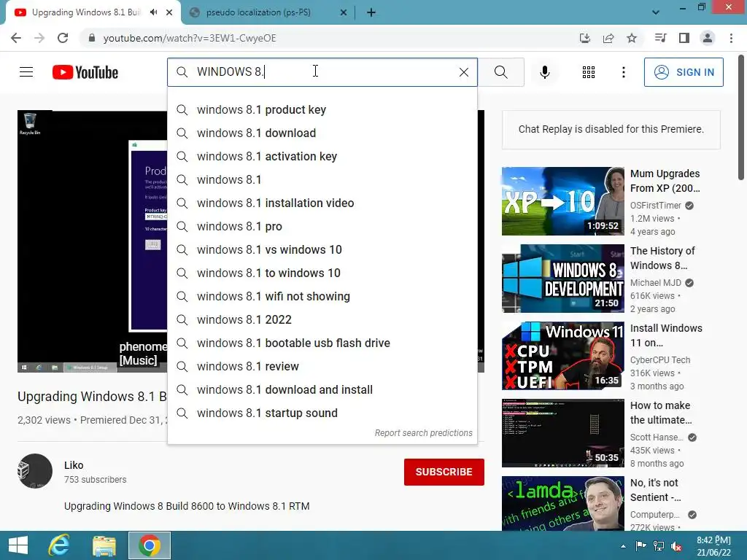
Task: Select suggestion windows 8.1 product key
Action: pyautogui.click(x=322, y=110)
